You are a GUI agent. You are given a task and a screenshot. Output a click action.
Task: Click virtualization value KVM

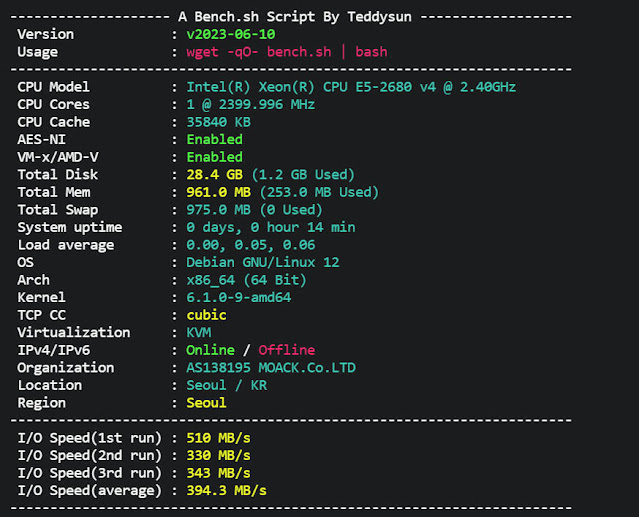tap(198, 332)
